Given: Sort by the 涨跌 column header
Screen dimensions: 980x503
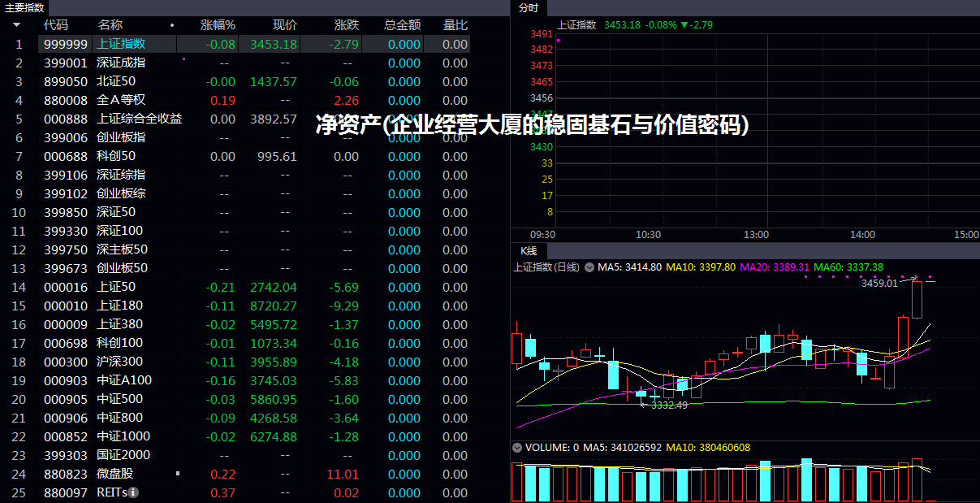Looking at the screenshot, I should point(347,25).
